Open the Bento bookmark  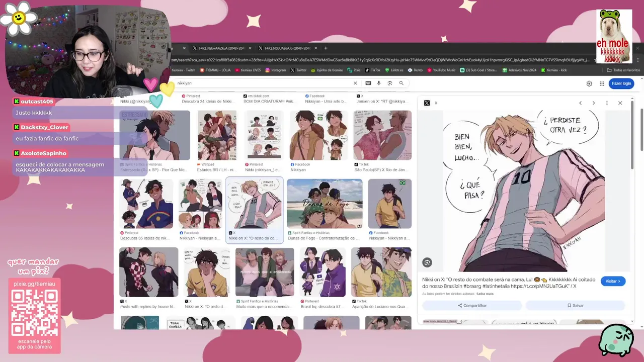[x=416, y=70]
